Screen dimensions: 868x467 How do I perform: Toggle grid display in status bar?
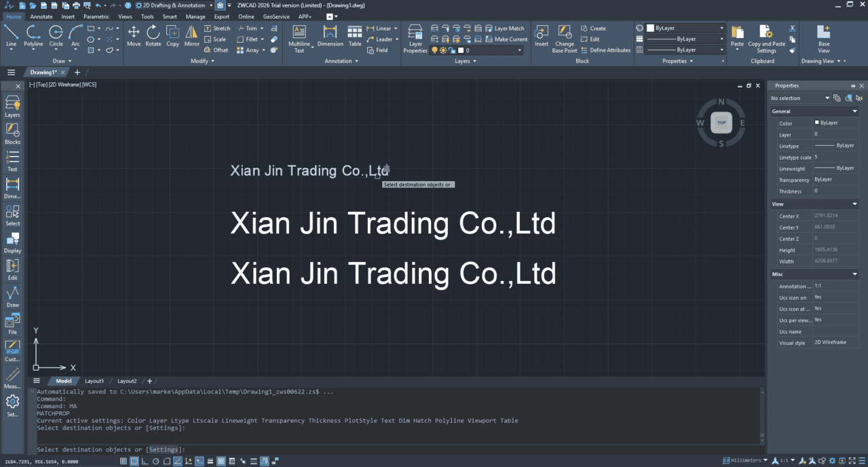tap(124, 462)
